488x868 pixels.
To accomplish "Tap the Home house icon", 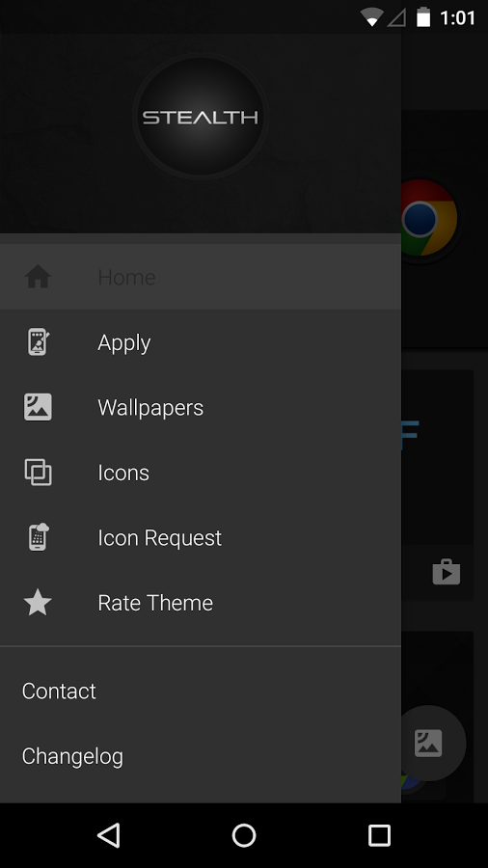I will [38, 276].
